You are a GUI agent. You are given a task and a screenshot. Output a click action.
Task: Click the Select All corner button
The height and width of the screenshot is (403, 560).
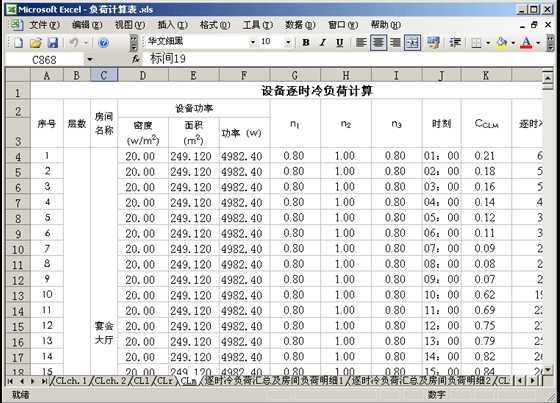coord(18,75)
